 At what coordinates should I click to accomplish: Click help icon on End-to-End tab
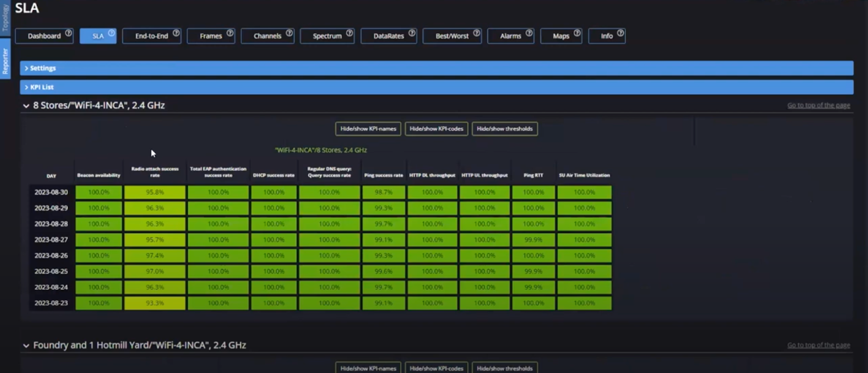pos(176,33)
